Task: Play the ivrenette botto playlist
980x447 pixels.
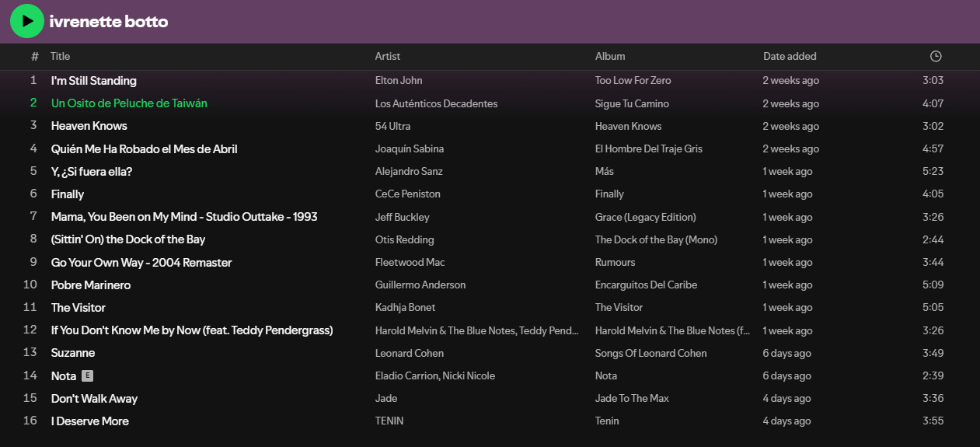Action: pyautogui.click(x=27, y=21)
